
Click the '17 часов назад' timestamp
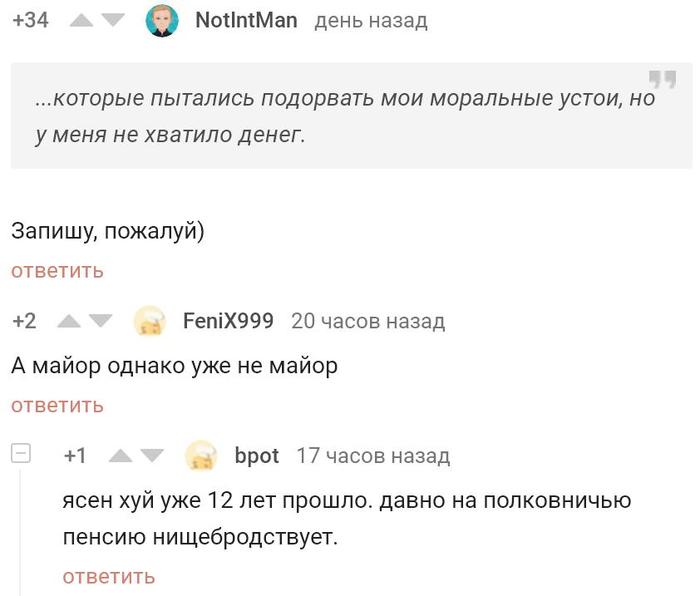click(373, 456)
